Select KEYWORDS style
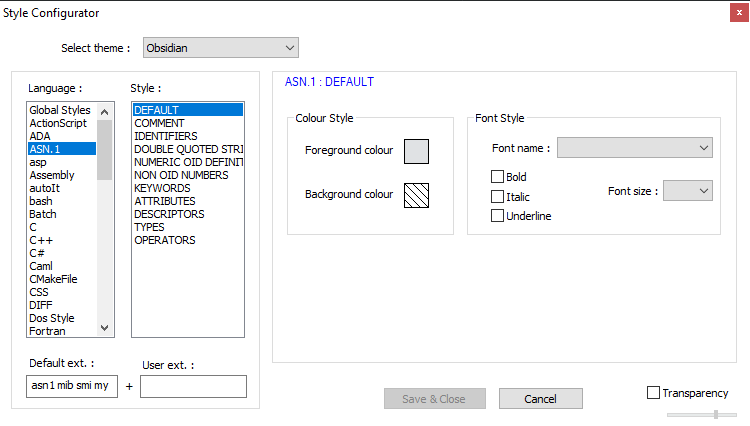 (188, 188)
